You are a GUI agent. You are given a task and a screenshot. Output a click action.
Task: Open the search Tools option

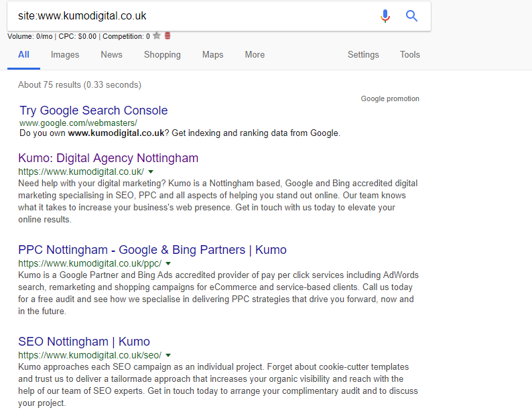(409, 55)
